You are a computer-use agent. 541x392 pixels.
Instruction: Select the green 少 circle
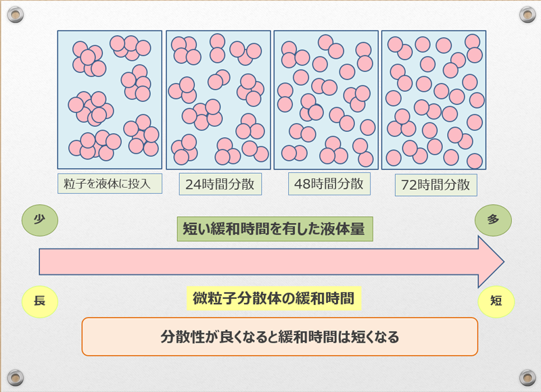point(39,220)
